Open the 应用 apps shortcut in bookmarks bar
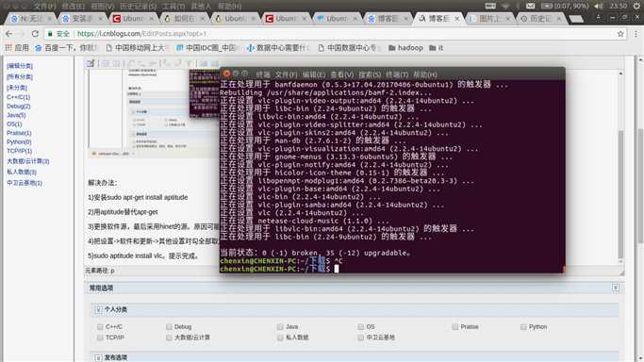Image resolution: width=644 pixels, height=362 pixels. (x=17, y=48)
